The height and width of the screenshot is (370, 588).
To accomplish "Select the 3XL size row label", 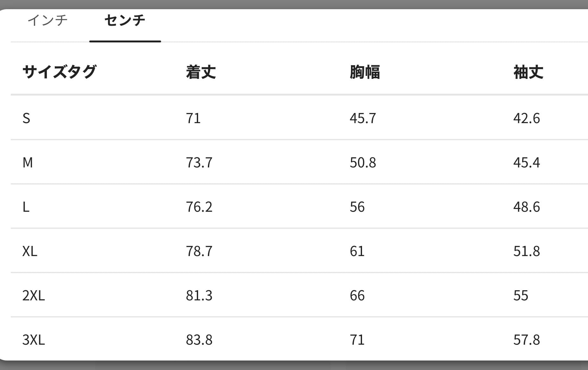I will [x=34, y=340].
